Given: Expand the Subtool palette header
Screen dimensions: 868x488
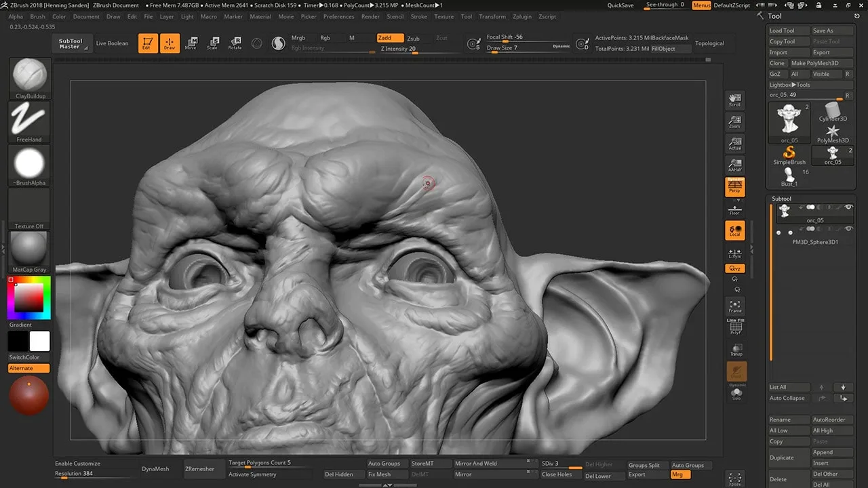Looking at the screenshot, I should pos(782,199).
